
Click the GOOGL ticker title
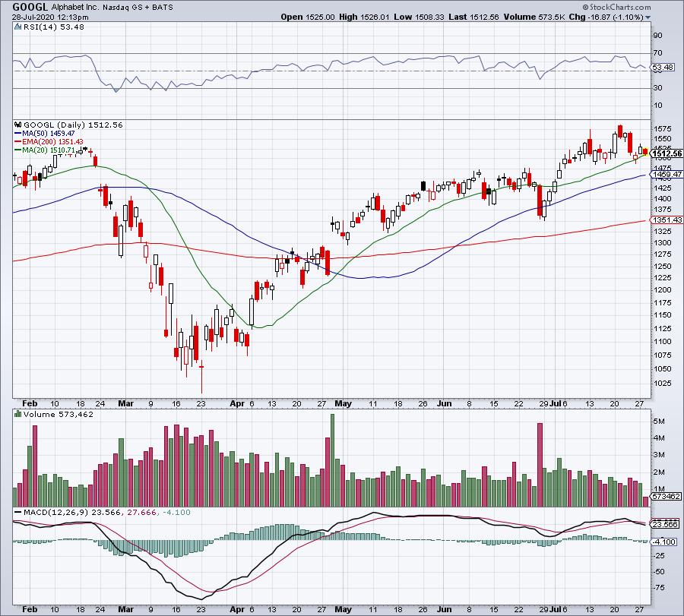(30, 7)
